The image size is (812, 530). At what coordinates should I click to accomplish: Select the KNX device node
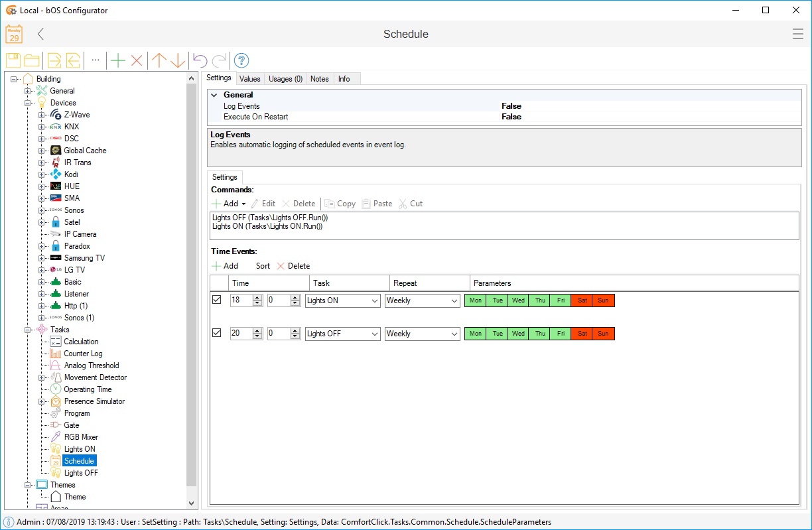[71, 127]
